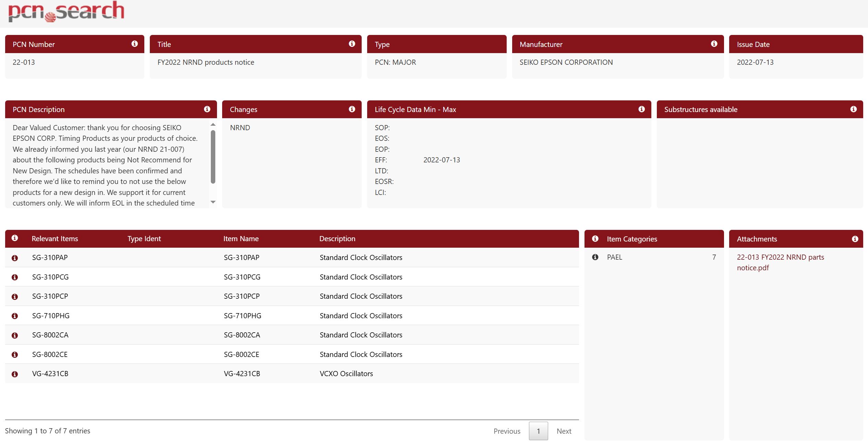Sort table by Item Name column
Image resolution: width=868 pixels, height=445 pixels.
(241, 239)
